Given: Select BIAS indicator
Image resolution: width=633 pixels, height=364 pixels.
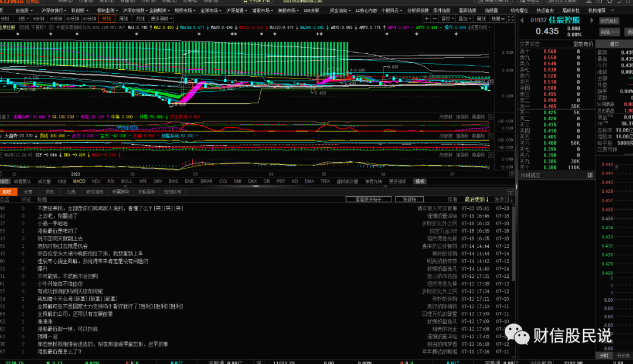Looking at the screenshot, I should click(x=173, y=181).
